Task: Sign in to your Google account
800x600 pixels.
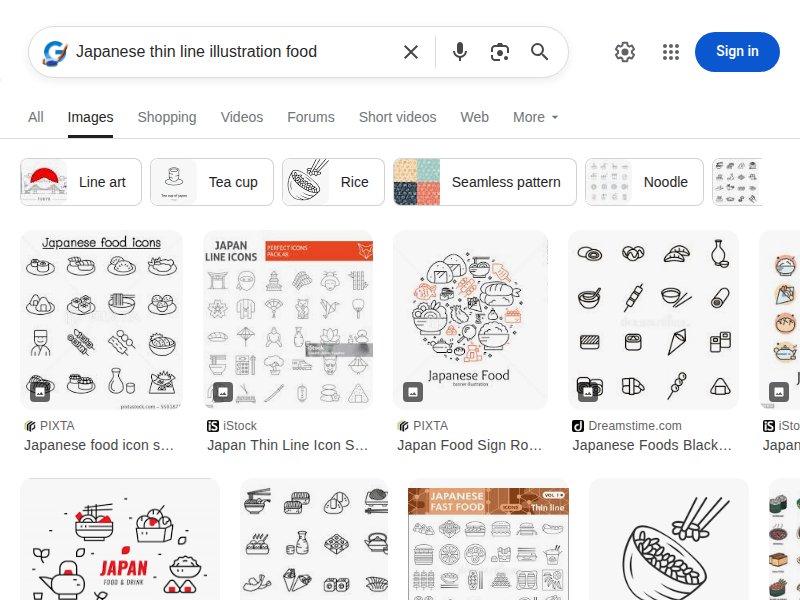Action: click(737, 51)
